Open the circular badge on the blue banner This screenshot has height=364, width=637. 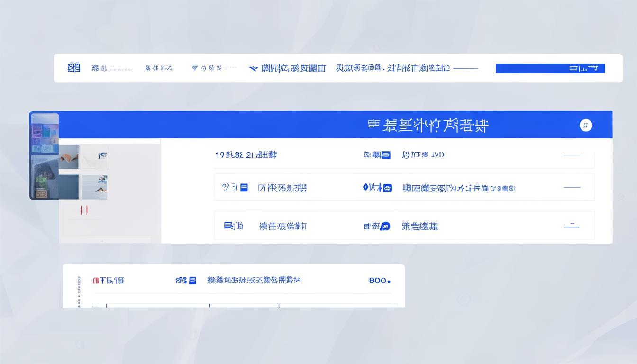[585, 125]
